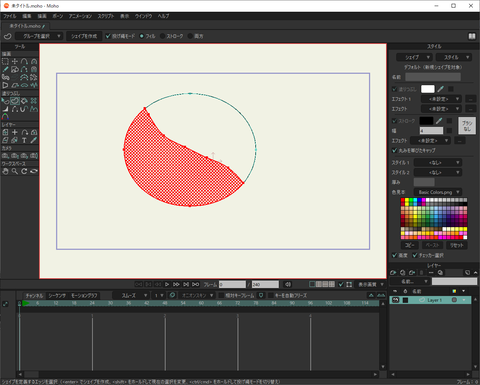The height and width of the screenshot is (385, 480).
Task: Open the Animation menu
Action: tap(80, 16)
